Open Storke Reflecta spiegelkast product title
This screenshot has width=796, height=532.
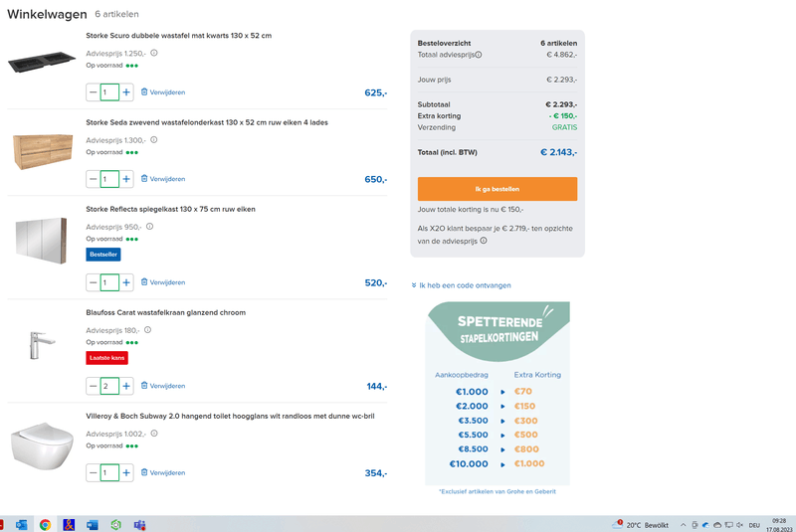[170, 209]
